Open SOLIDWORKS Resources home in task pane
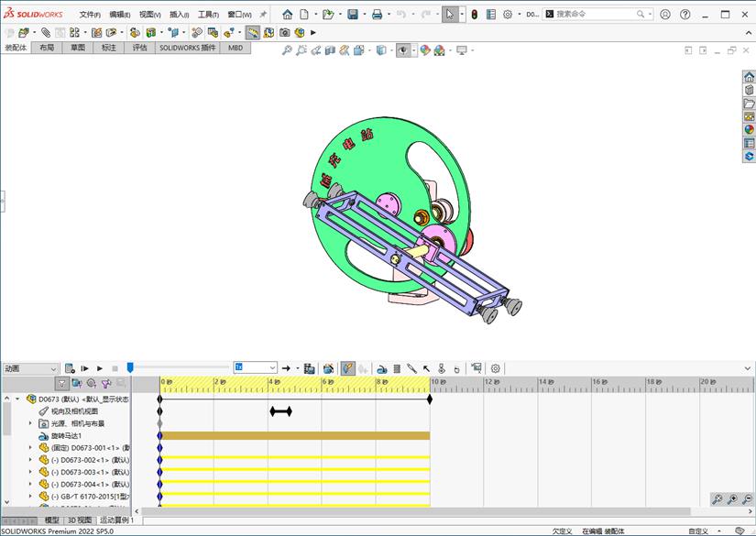The width and height of the screenshot is (756, 536). [749, 77]
